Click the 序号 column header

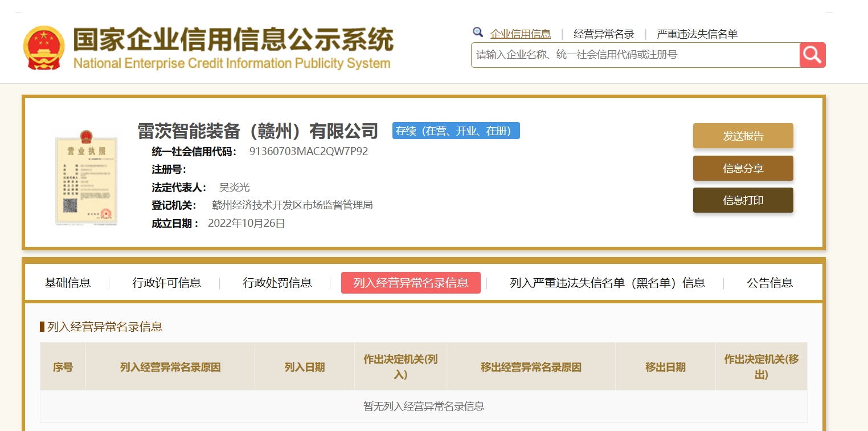pos(63,367)
